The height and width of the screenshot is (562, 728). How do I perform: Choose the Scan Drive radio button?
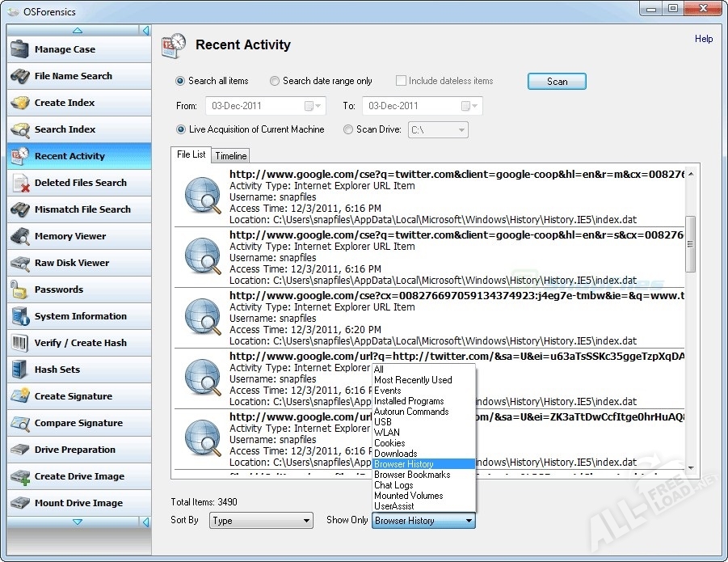pyautogui.click(x=348, y=129)
